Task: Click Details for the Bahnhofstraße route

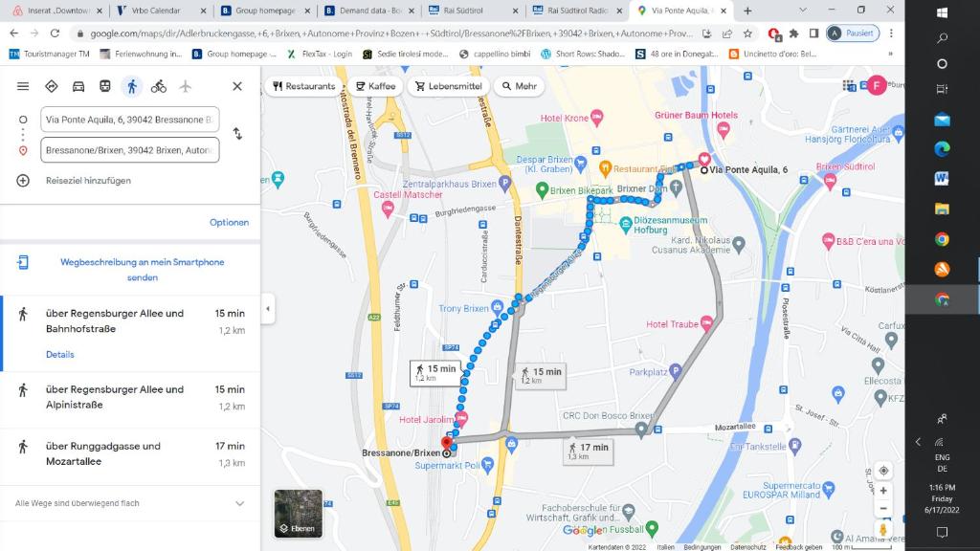Action: coord(59,354)
